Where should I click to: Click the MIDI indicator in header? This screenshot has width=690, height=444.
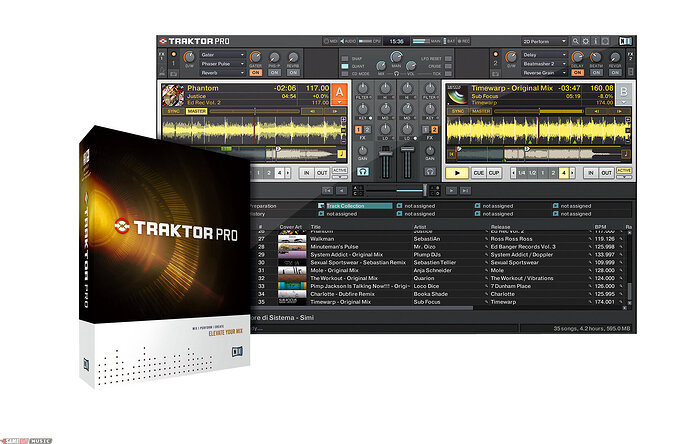330,41
